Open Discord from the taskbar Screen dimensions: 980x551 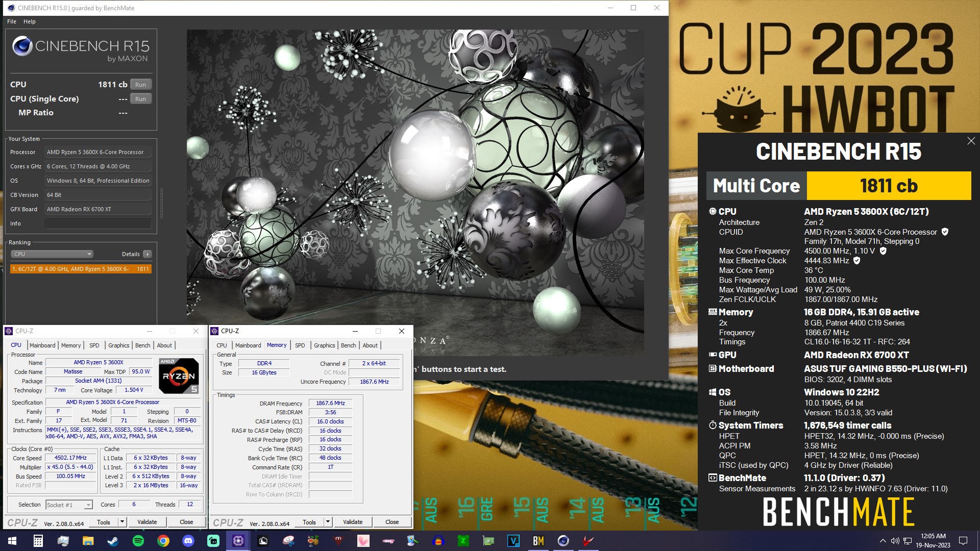tap(188, 541)
